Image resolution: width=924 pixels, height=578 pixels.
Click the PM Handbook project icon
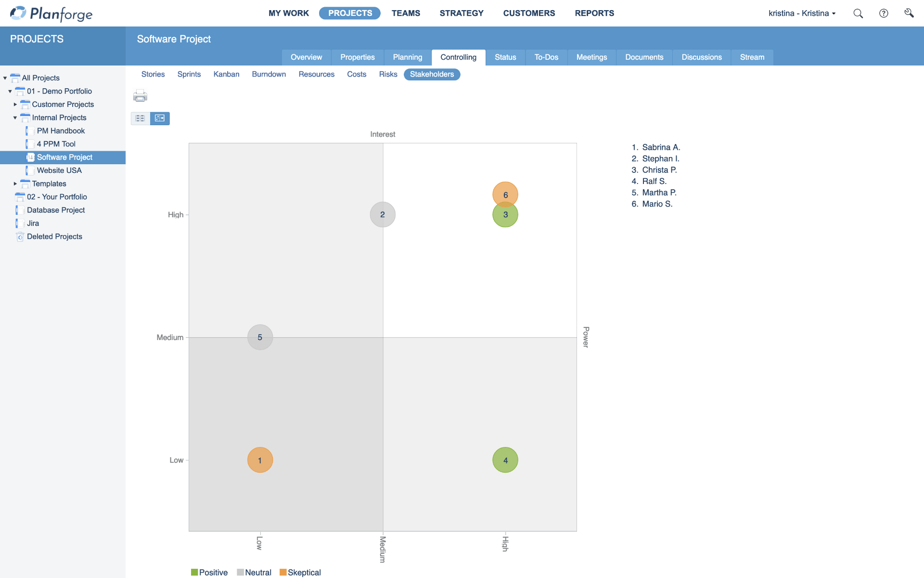coord(30,131)
